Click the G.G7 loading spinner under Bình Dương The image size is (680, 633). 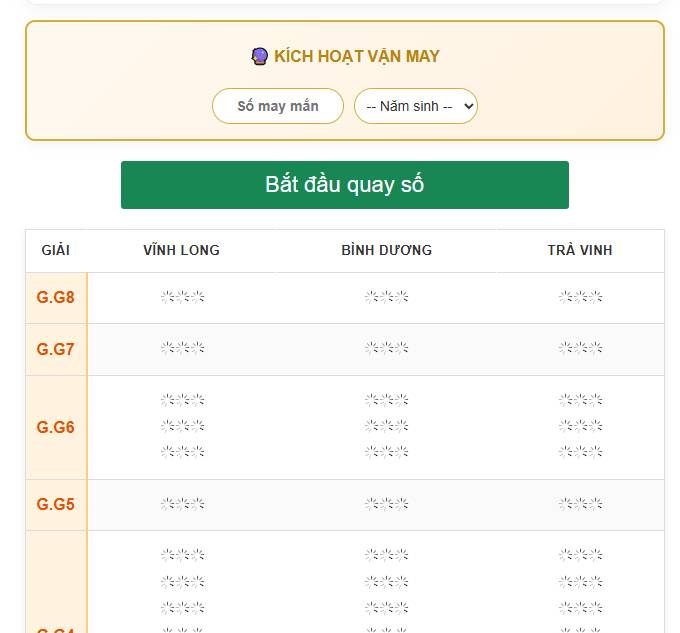tap(386, 348)
